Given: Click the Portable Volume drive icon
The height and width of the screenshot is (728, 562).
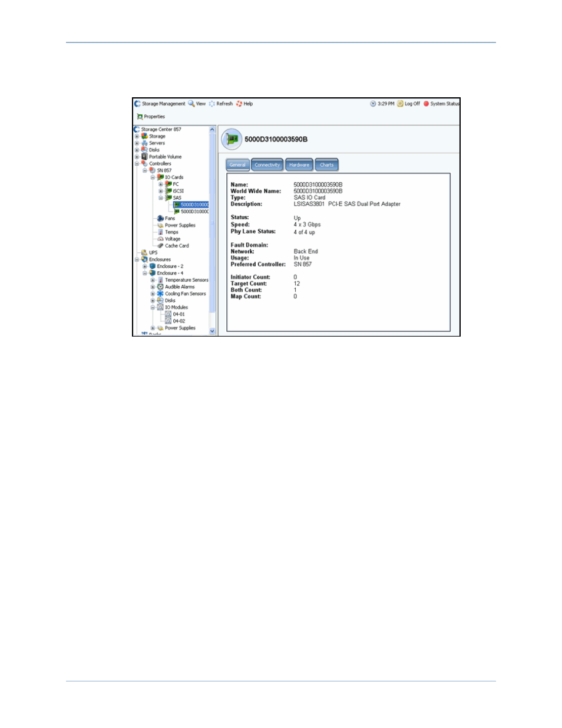Looking at the screenshot, I should point(144,157).
